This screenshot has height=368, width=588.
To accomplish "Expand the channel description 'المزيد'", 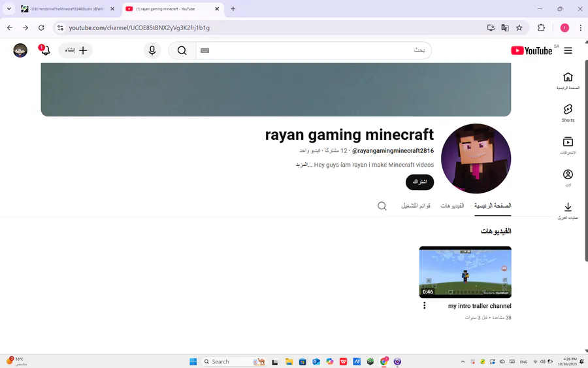I will point(303,165).
